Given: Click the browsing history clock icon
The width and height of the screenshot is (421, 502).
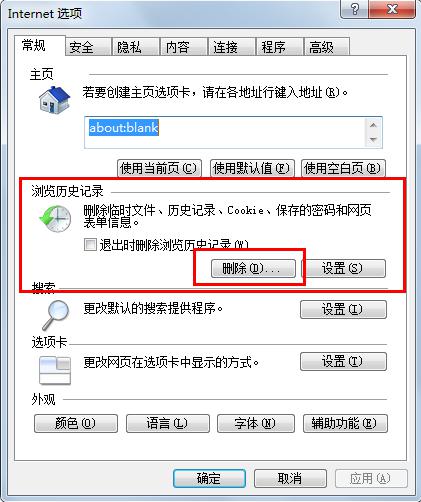Looking at the screenshot, I should click(x=55, y=219).
